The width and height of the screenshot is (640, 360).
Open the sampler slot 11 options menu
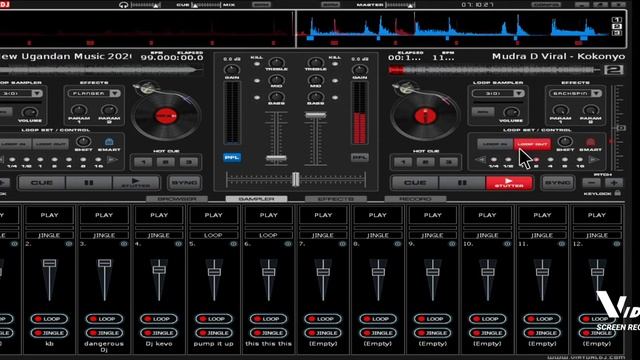coord(562,244)
